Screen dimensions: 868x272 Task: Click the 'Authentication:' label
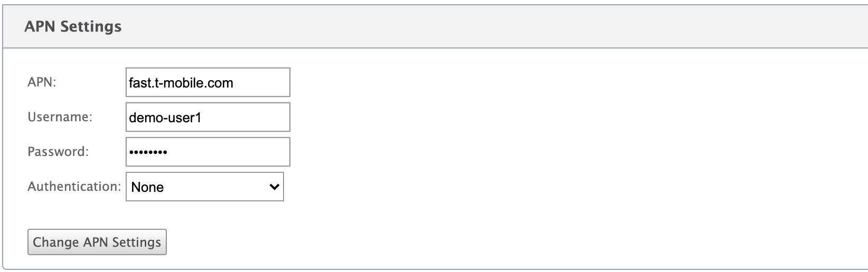tap(74, 187)
